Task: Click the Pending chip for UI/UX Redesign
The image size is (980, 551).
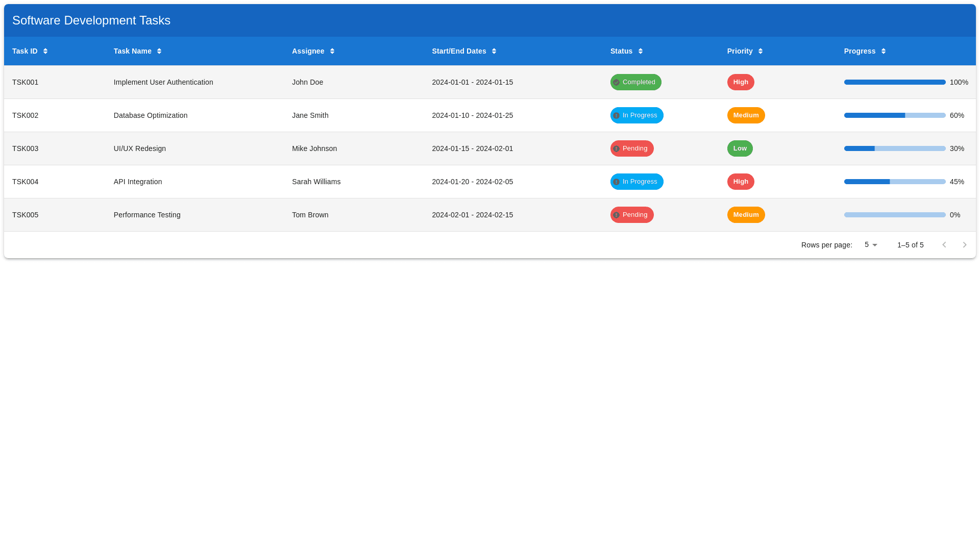Action: (x=632, y=148)
